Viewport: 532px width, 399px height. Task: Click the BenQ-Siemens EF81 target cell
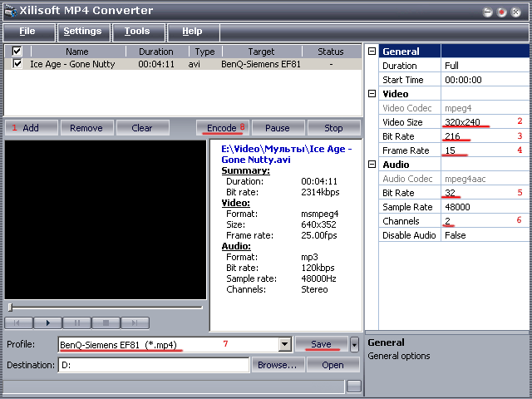click(x=261, y=64)
